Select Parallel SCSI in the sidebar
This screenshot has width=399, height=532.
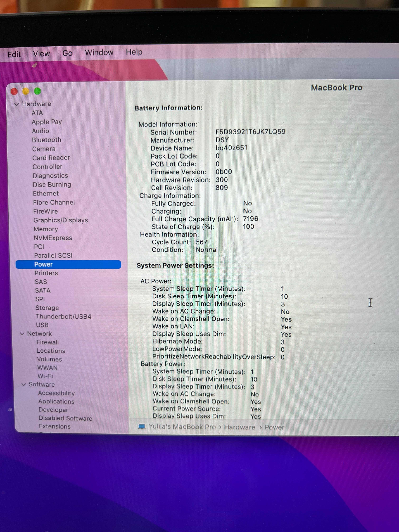point(53,255)
